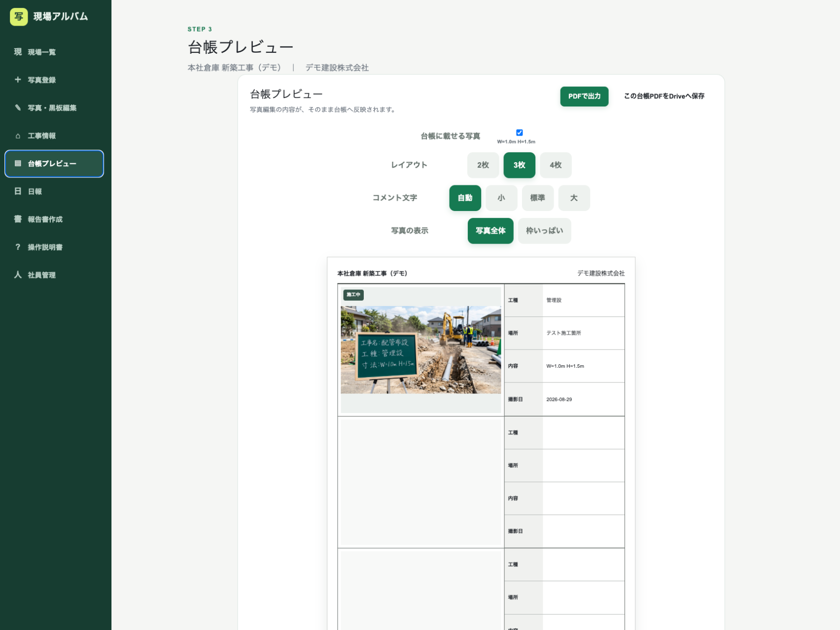Set comment text size to 大
The image size is (840, 630).
tap(574, 198)
